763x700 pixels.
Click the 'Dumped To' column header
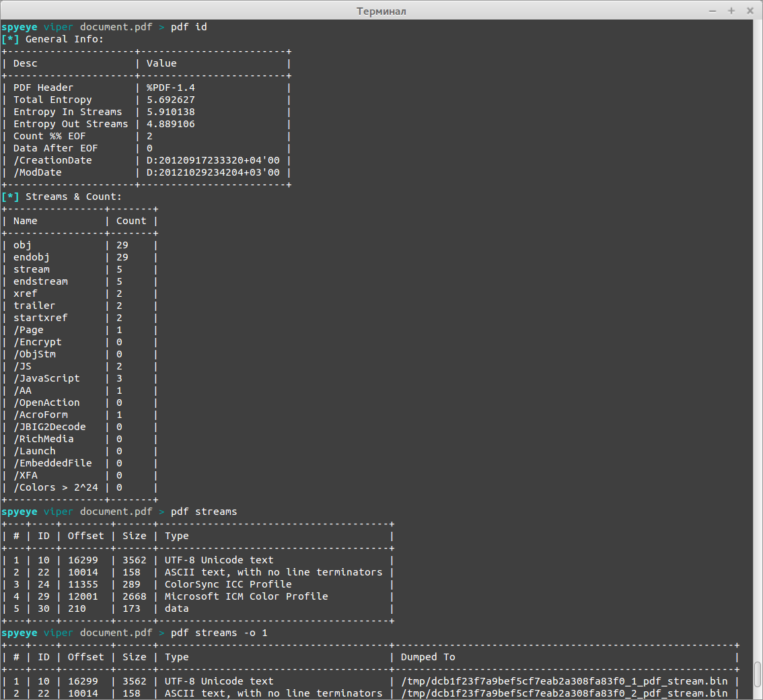point(428,657)
